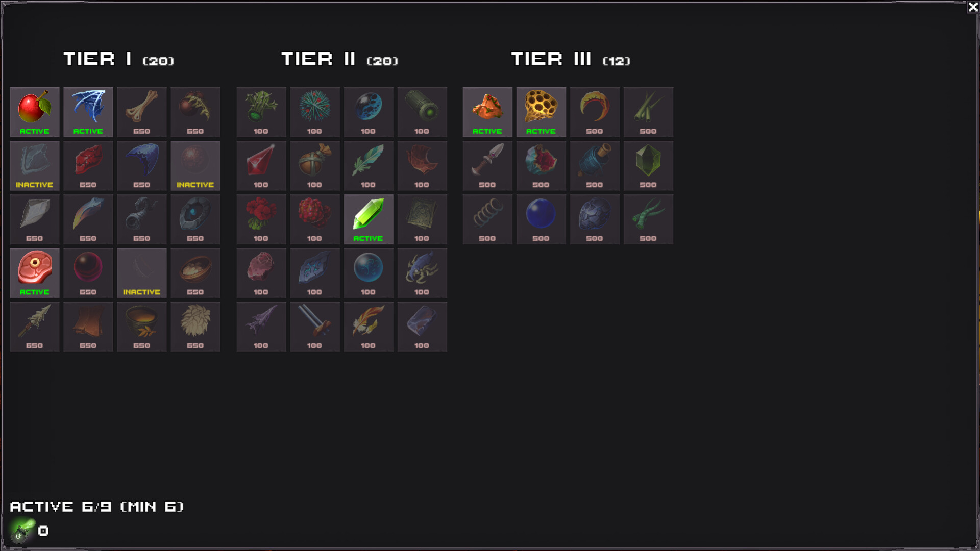This screenshot has height=551, width=980.
Task: Select the bone item costing 650
Action: [x=142, y=112]
